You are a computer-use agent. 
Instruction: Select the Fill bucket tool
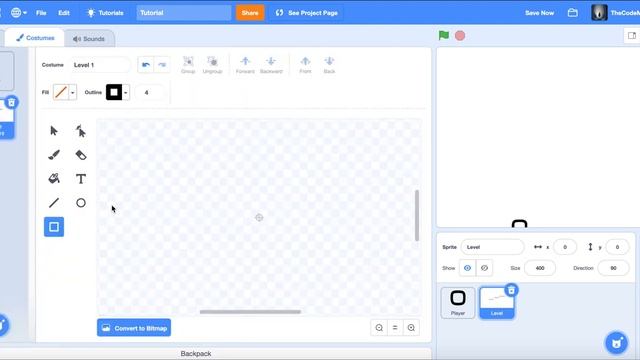click(54, 179)
